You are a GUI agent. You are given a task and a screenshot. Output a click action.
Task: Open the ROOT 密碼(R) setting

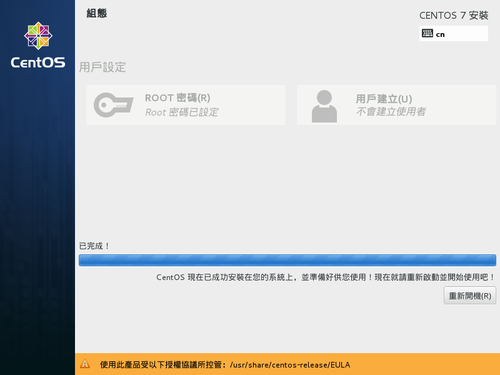click(186, 105)
